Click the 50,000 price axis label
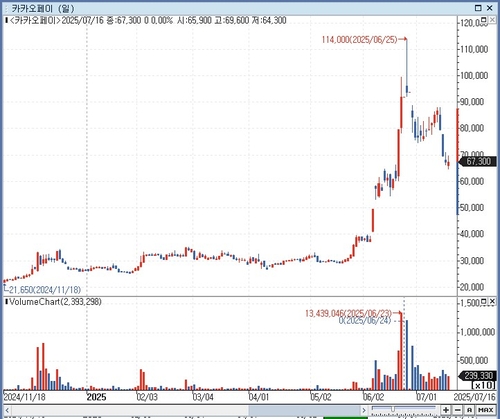500x419 pixels. coord(472,208)
